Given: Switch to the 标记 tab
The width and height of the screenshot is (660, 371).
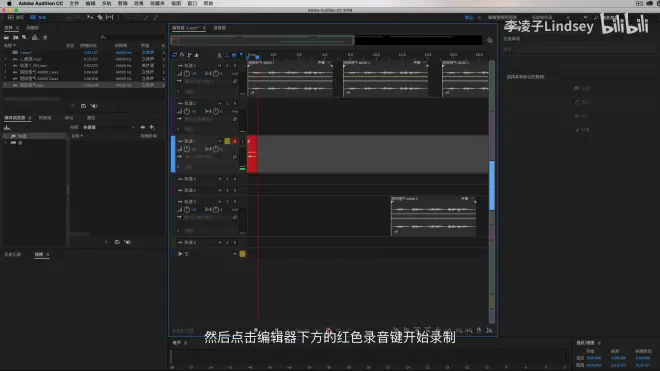Looking at the screenshot, I should [x=69, y=118].
